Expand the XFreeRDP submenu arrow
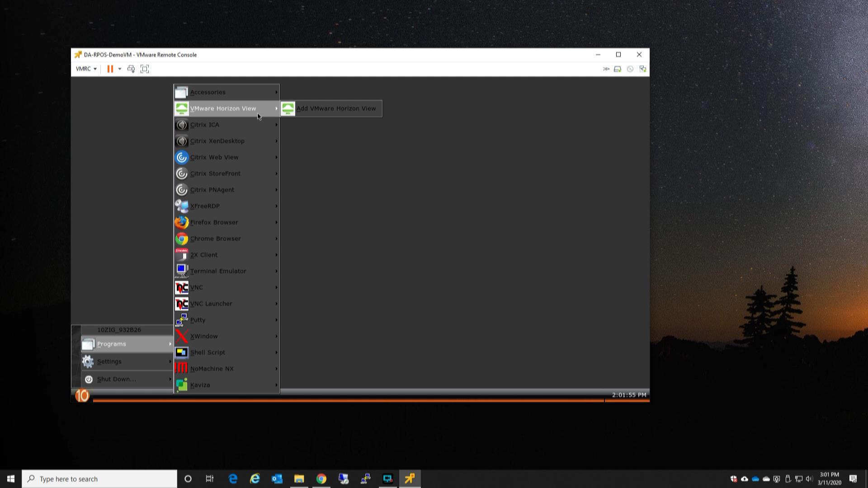868x488 pixels. 276,206
